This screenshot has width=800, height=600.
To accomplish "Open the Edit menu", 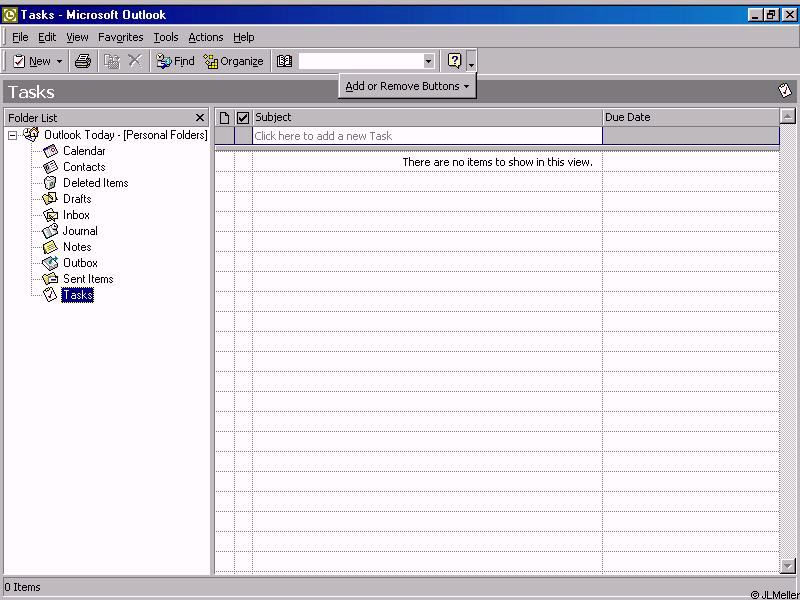I will point(47,37).
